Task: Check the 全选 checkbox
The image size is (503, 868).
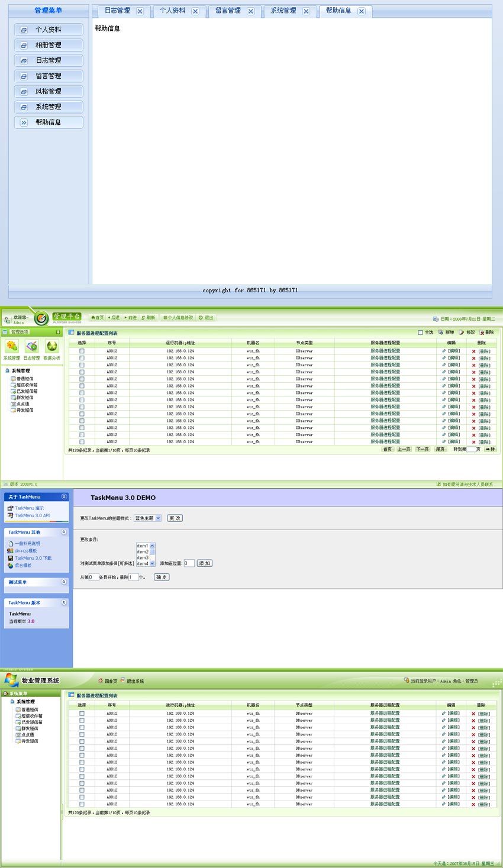Action: [x=420, y=333]
